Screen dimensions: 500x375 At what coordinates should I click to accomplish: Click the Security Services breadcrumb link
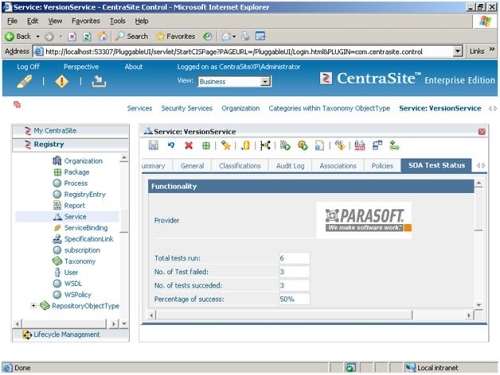187,108
